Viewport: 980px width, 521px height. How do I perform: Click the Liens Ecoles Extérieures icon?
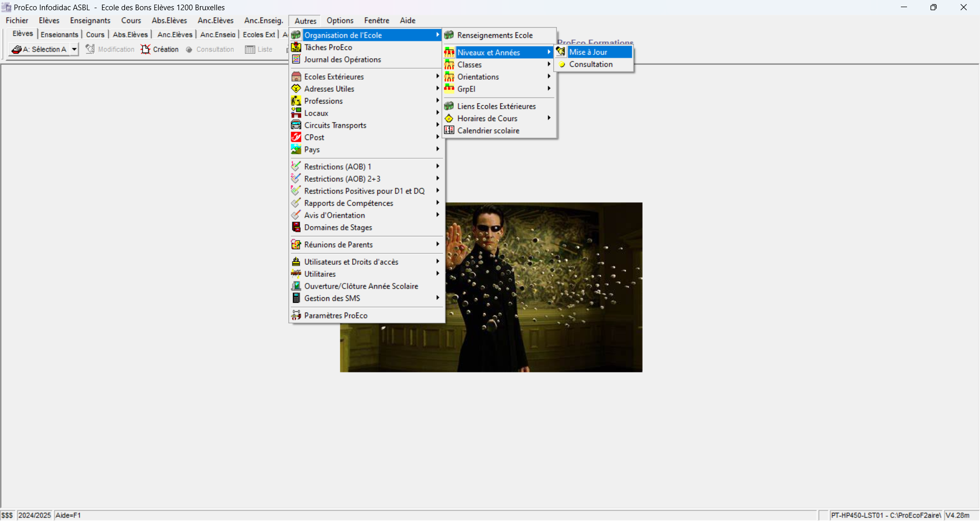click(x=449, y=106)
